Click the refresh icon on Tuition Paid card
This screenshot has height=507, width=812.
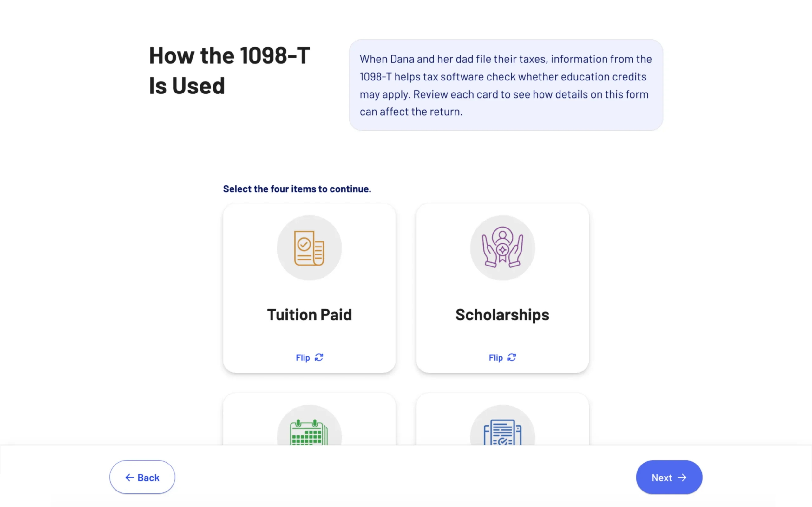tap(319, 357)
